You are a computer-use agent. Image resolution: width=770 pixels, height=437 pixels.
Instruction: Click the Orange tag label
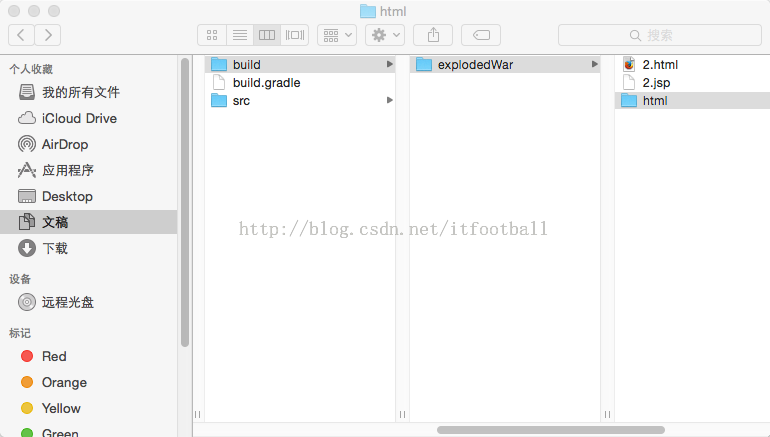(64, 382)
